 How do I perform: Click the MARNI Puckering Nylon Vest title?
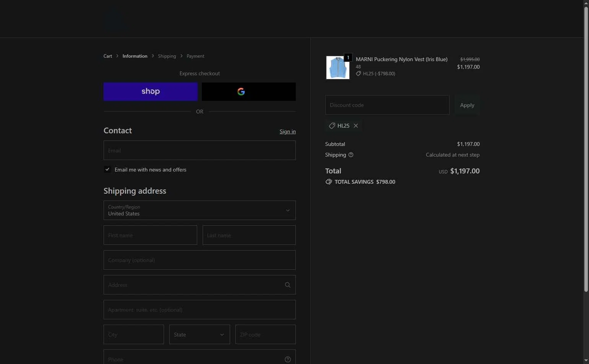pos(402,59)
